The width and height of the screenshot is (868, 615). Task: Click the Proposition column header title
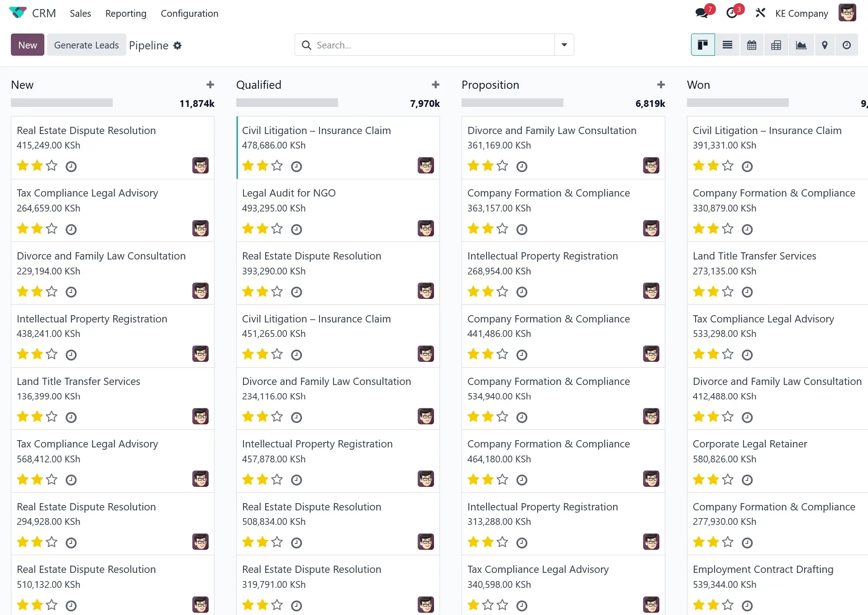point(490,85)
